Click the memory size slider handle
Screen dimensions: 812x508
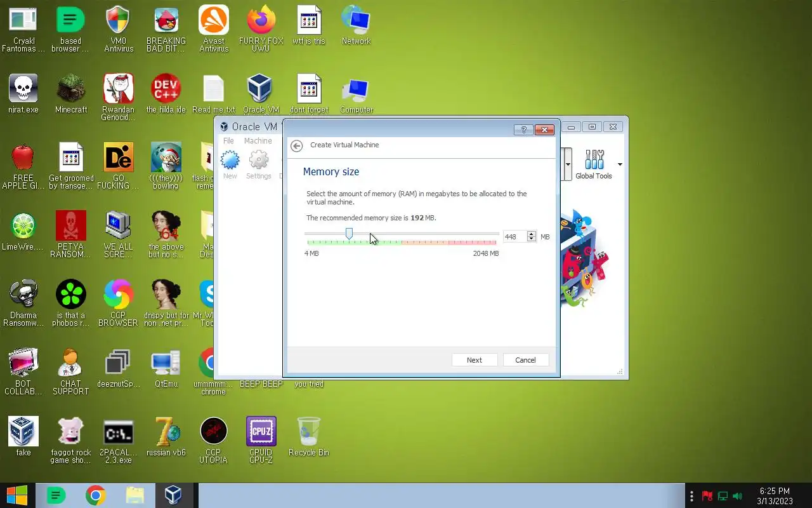pyautogui.click(x=349, y=234)
